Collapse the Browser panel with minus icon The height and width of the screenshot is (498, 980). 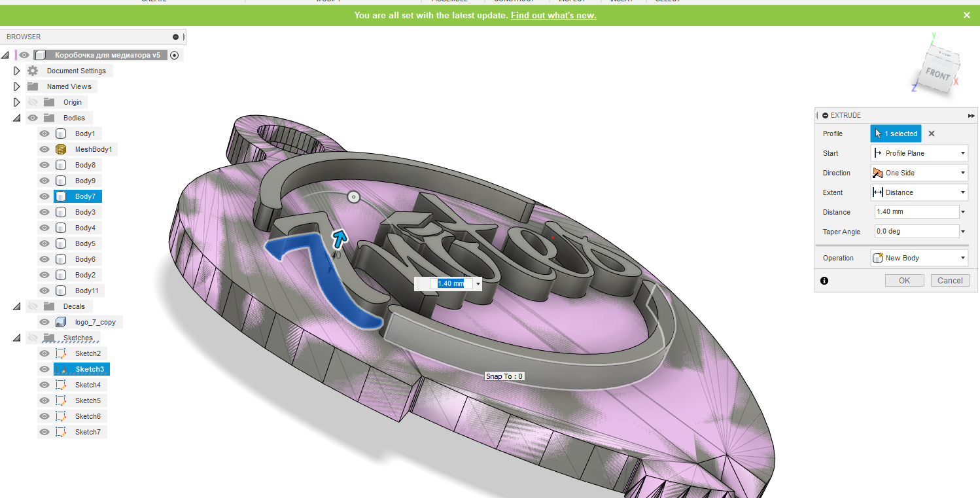pos(175,37)
